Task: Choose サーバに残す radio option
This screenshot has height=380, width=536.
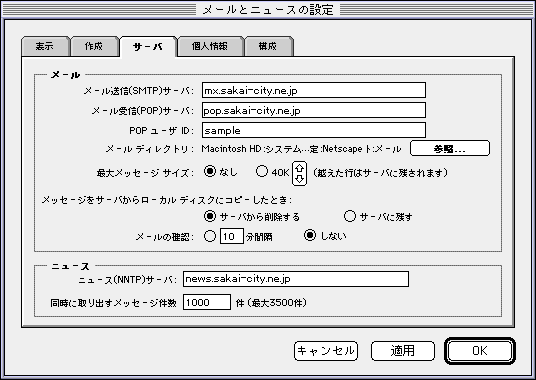Action: click(x=350, y=216)
